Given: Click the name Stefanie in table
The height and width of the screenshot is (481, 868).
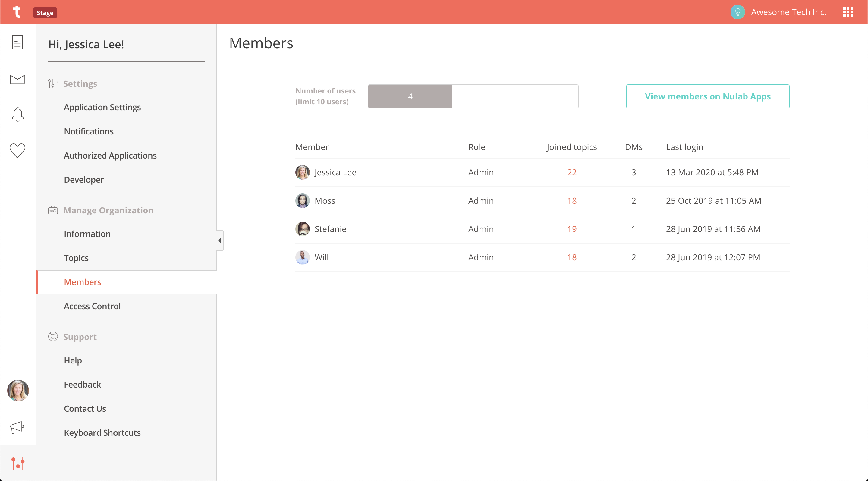Looking at the screenshot, I should [x=330, y=229].
